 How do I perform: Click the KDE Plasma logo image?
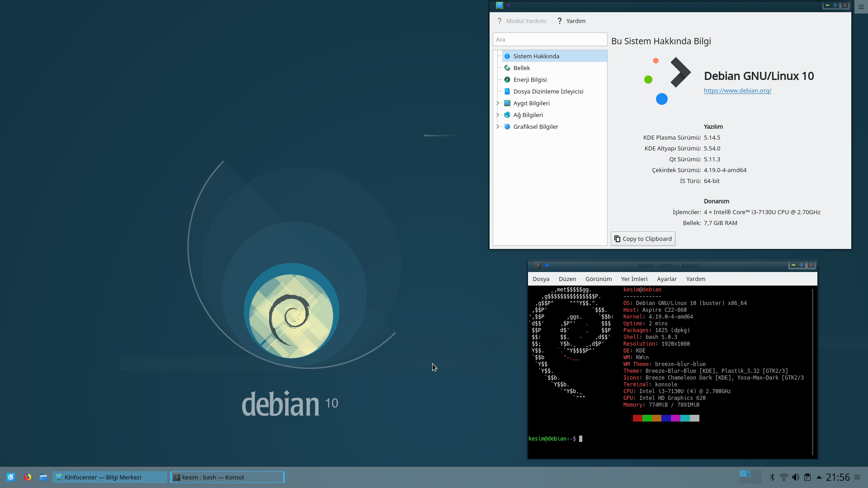tap(667, 80)
